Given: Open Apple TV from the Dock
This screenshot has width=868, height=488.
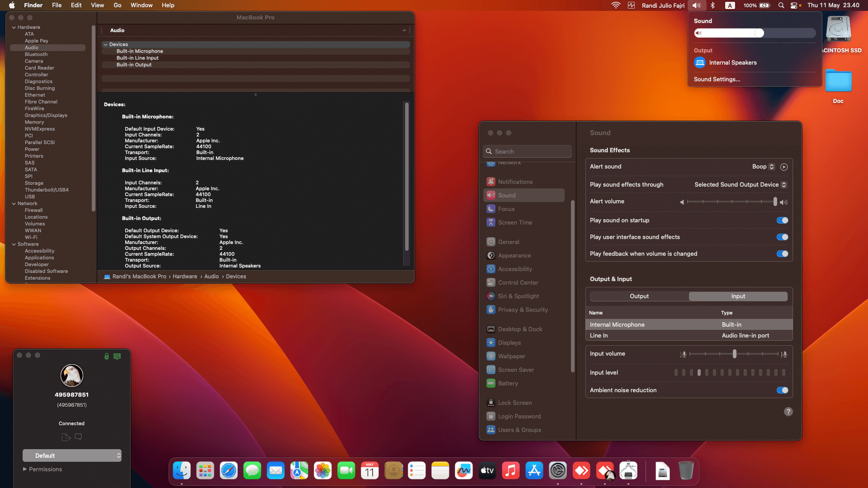Looking at the screenshot, I should click(487, 471).
